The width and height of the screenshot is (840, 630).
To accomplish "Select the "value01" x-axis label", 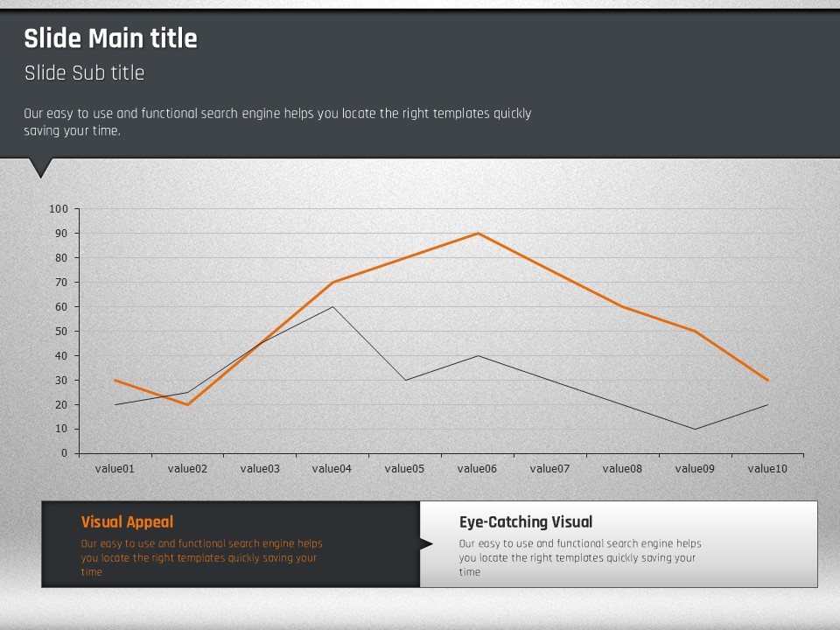I will (115, 469).
